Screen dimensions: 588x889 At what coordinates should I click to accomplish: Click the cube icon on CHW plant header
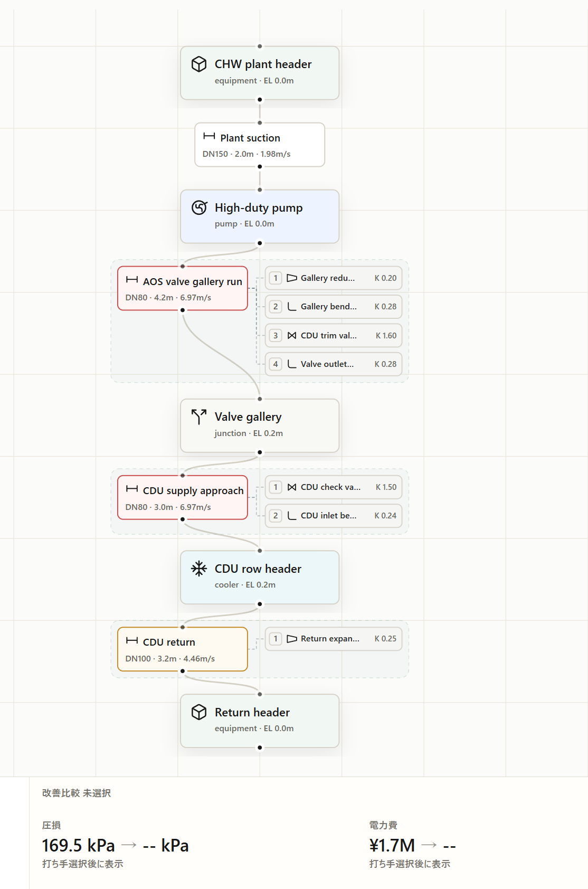pyautogui.click(x=199, y=64)
